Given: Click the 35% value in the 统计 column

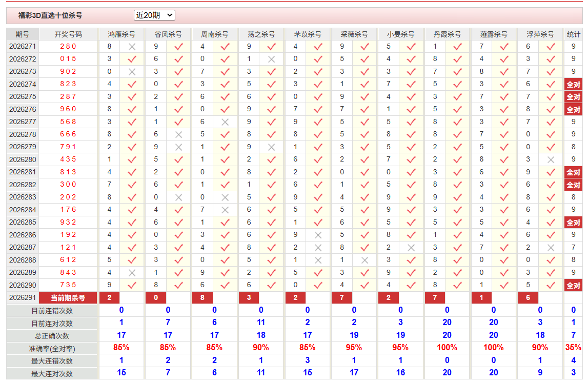Looking at the screenshot, I should pos(573,348).
